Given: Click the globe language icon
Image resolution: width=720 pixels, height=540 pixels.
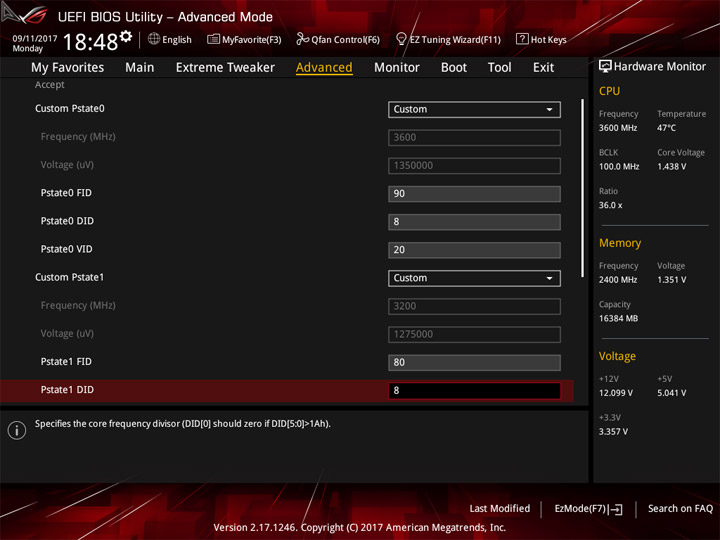Looking at the screenshot, I should click(x=154, y=39).
